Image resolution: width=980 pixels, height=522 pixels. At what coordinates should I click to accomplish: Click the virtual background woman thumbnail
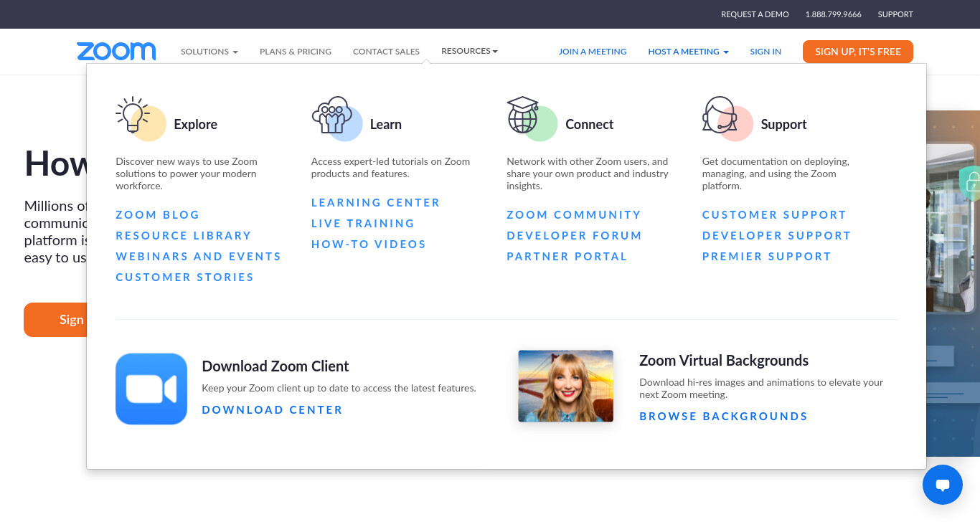pos(565,386)
